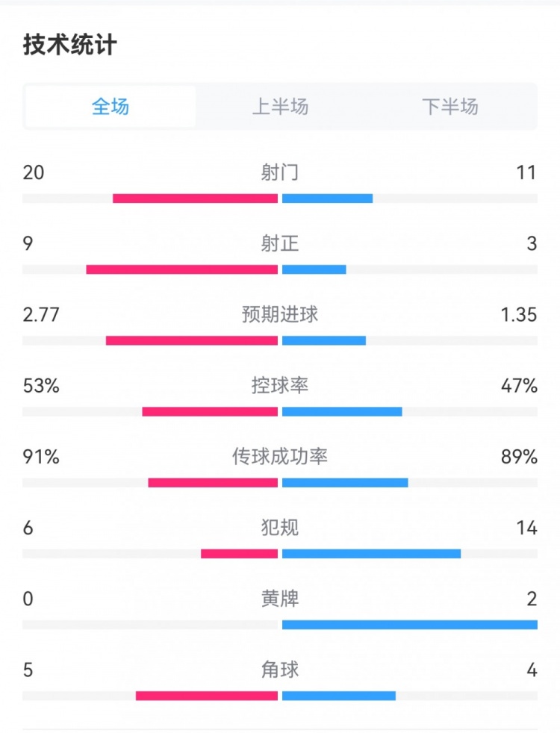560x733 pixels.
Task: Click the 黄牌 yellow cards label
Action: point(280,599)
